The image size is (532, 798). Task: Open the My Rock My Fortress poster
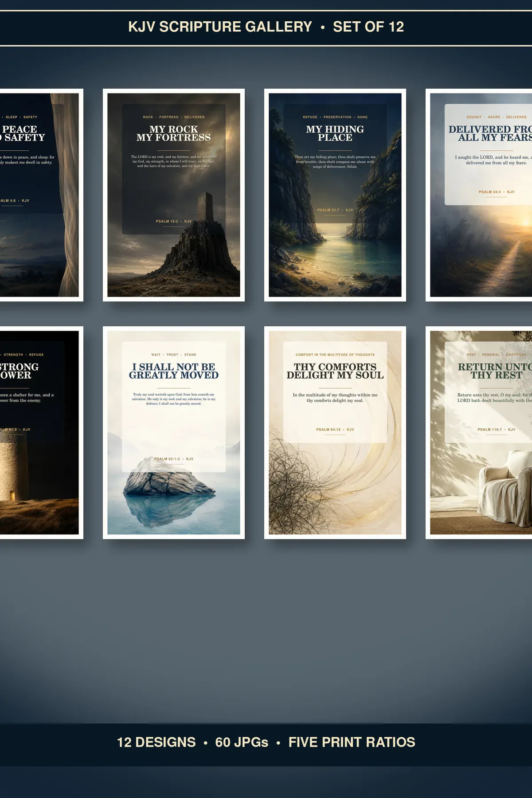174,195
